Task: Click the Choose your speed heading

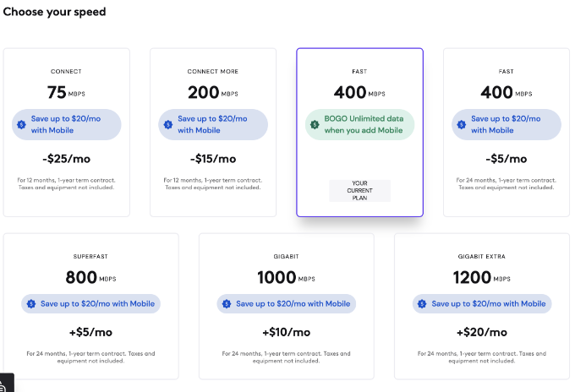Action: 54,12
